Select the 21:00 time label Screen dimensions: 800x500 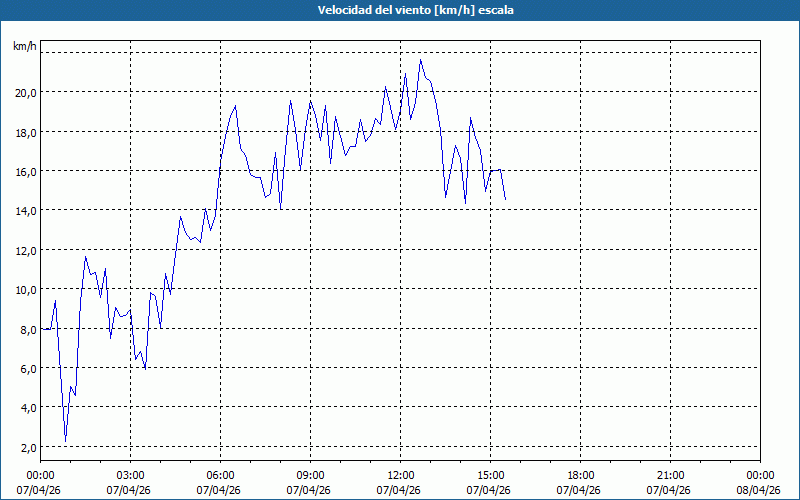670,475
